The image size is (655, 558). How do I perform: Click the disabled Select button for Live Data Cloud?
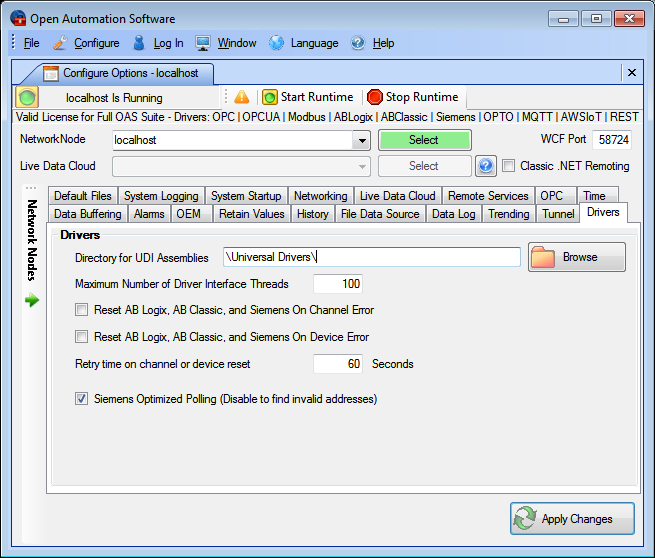(x=424, y=166)
